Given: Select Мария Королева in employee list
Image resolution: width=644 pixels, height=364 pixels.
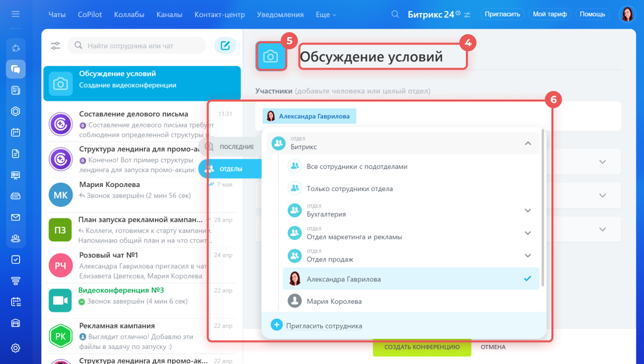Looking at the screenshot, I should click(x=334, y=302).
